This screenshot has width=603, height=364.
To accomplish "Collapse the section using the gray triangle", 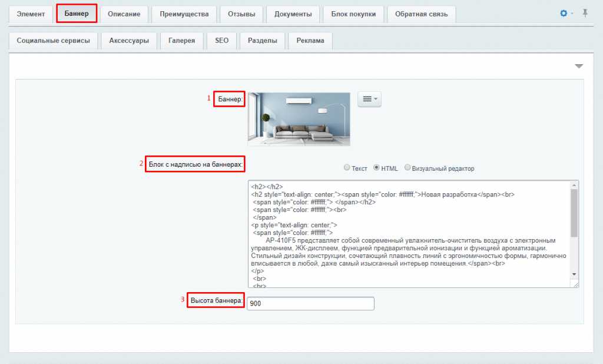I will (578, 66).
